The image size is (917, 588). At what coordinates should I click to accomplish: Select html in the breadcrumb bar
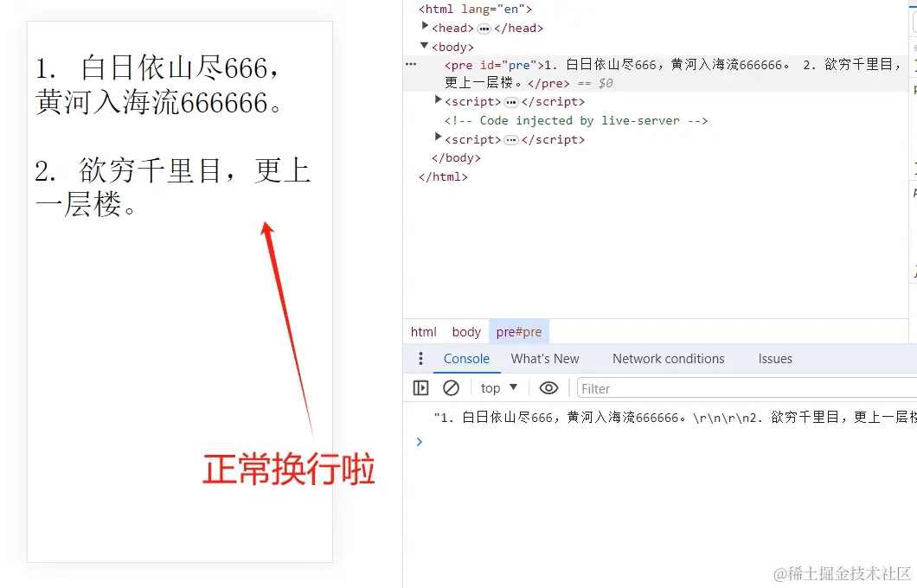coord(423,332)
